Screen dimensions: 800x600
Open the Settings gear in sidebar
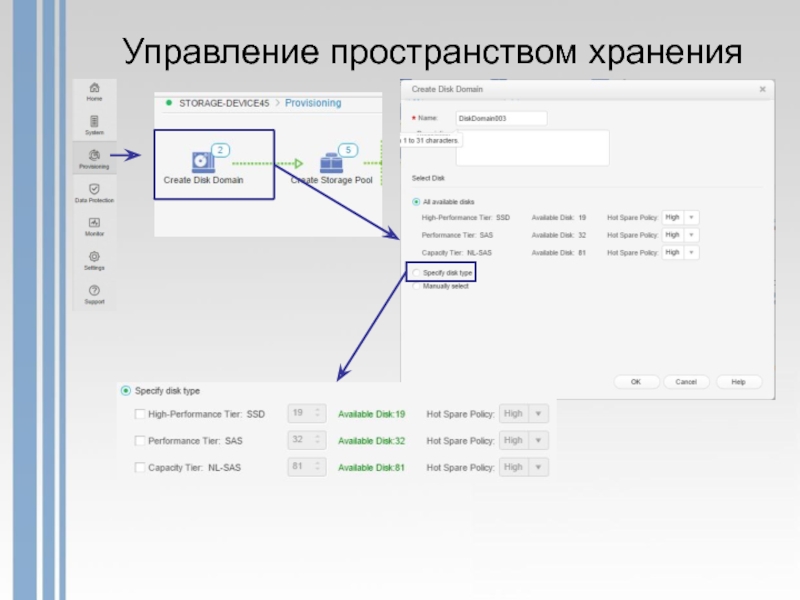point(94,261)
